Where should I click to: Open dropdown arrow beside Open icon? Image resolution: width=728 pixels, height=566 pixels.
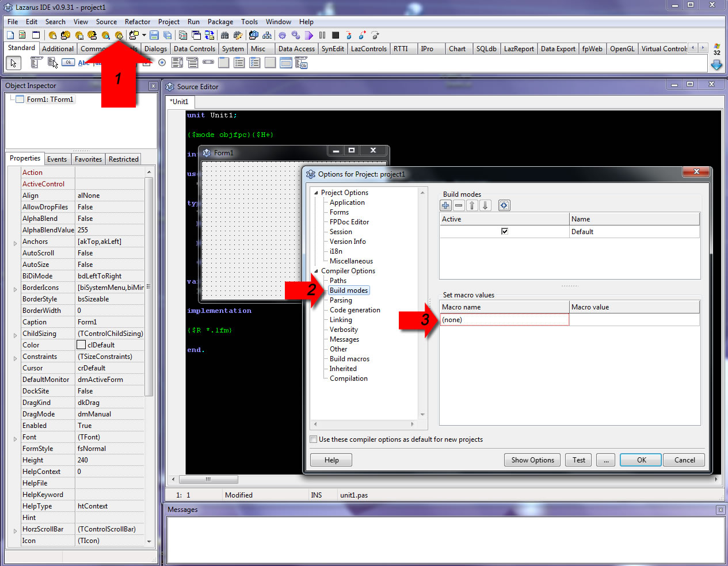(x=144, y=35)
